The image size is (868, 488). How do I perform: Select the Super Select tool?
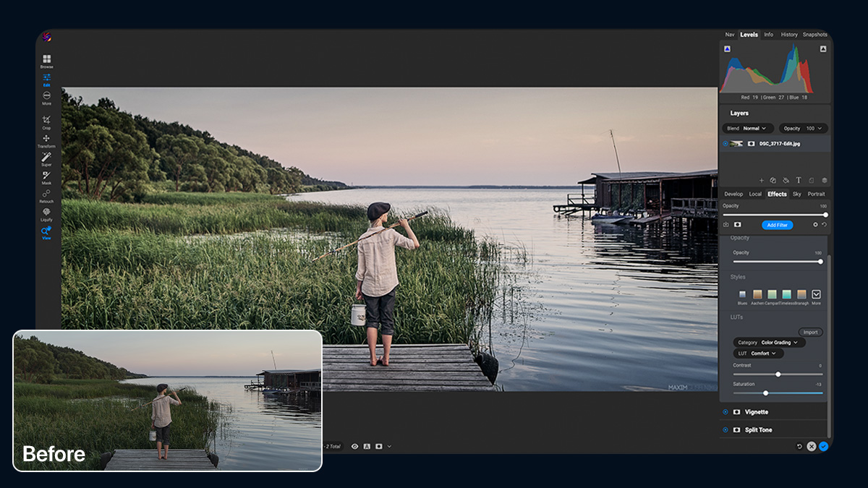(46, 159)
